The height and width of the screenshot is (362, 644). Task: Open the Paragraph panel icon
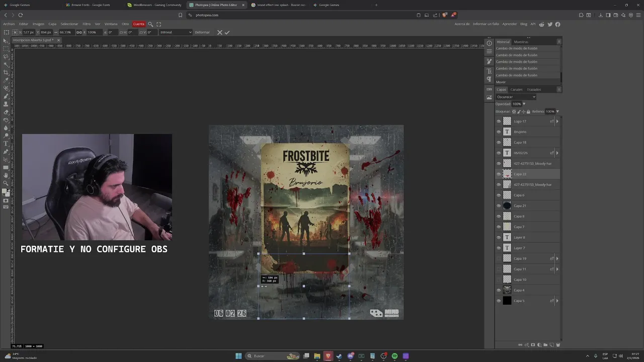489,79
